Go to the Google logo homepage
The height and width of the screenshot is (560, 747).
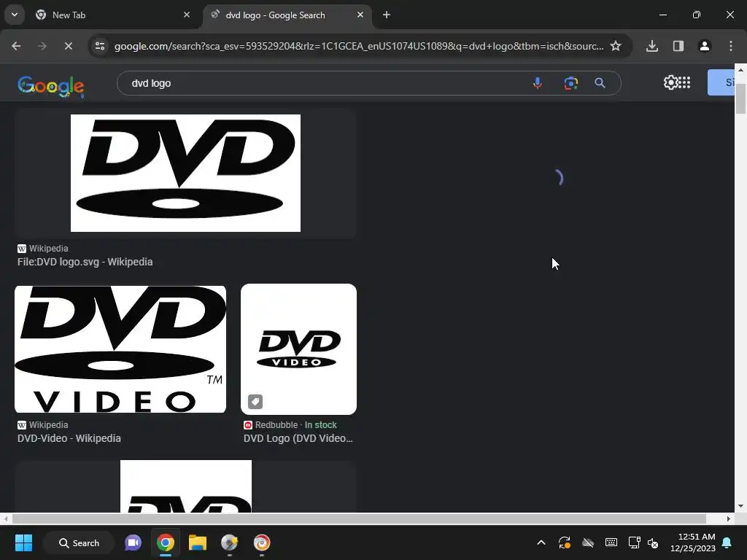[x=51, y=86]
